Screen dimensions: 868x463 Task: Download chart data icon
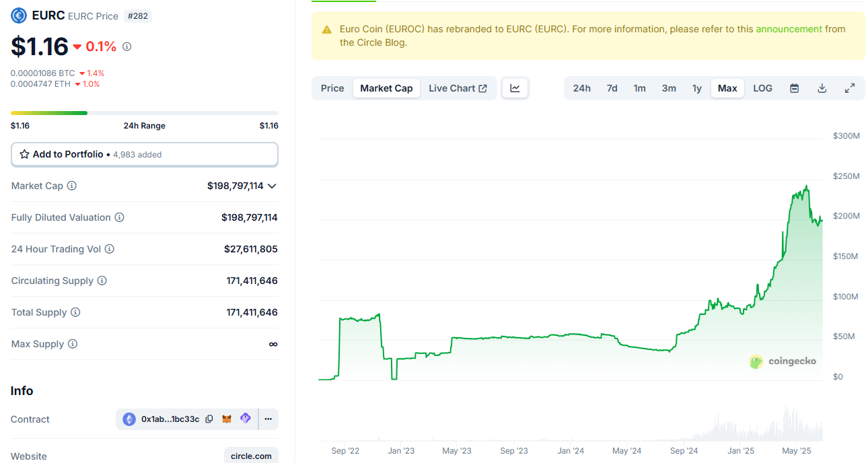[822, 88]
